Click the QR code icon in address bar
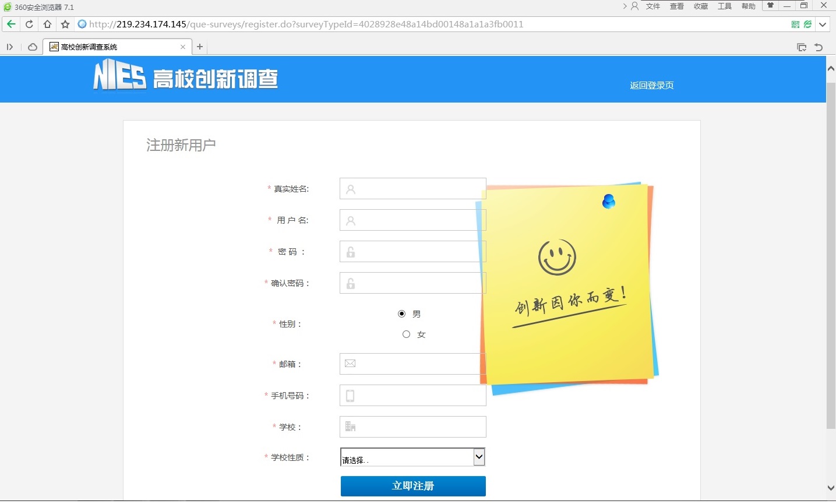836x504 pixels. point(795,24)
